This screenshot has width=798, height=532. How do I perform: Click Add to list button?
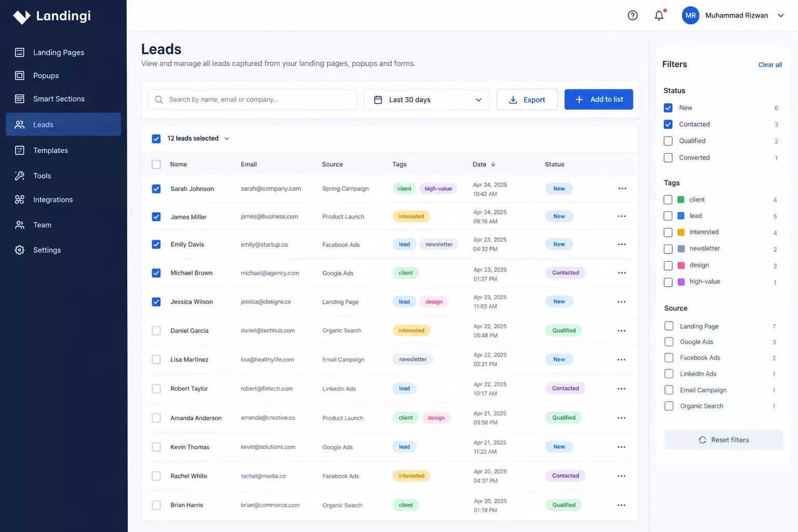click(598, 99)
